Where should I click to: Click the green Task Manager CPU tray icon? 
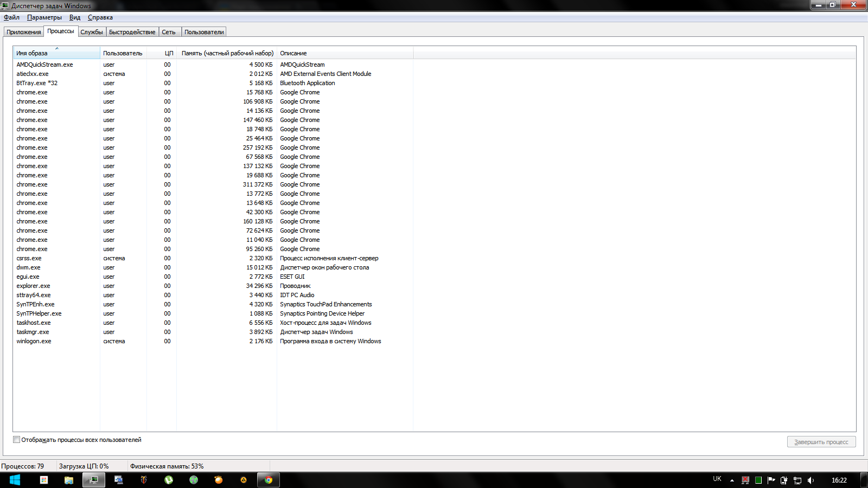point(758,480)
